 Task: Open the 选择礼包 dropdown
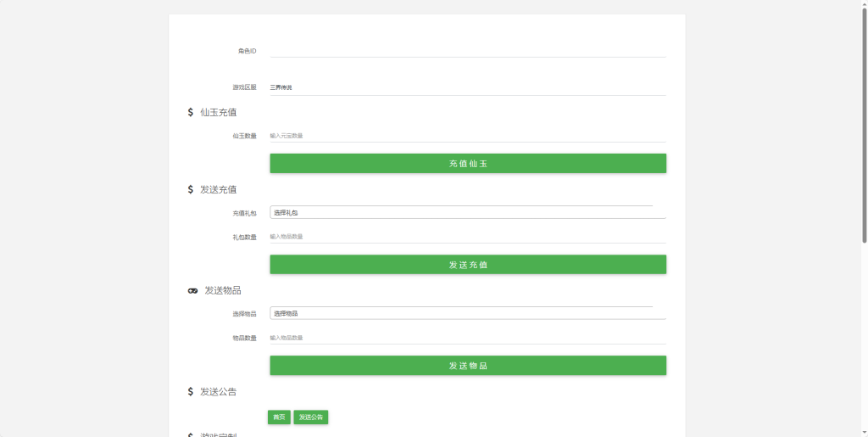click(x=468, y=212)
